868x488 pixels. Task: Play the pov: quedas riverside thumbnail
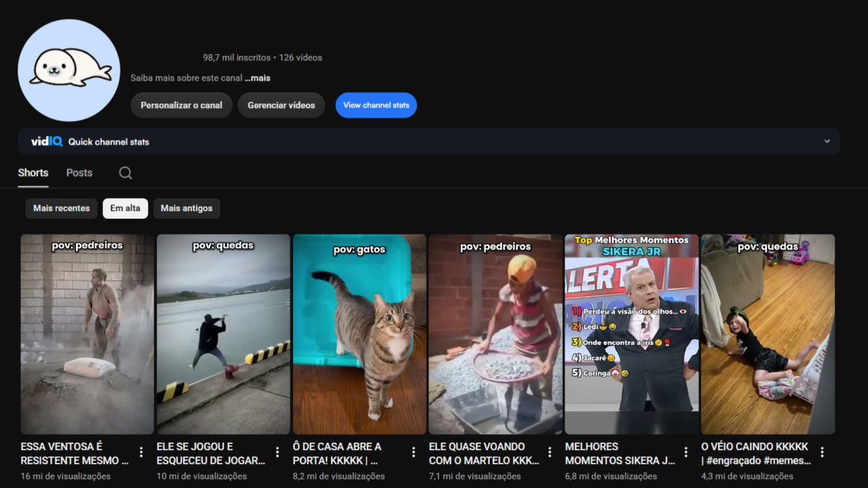(224, 334)
